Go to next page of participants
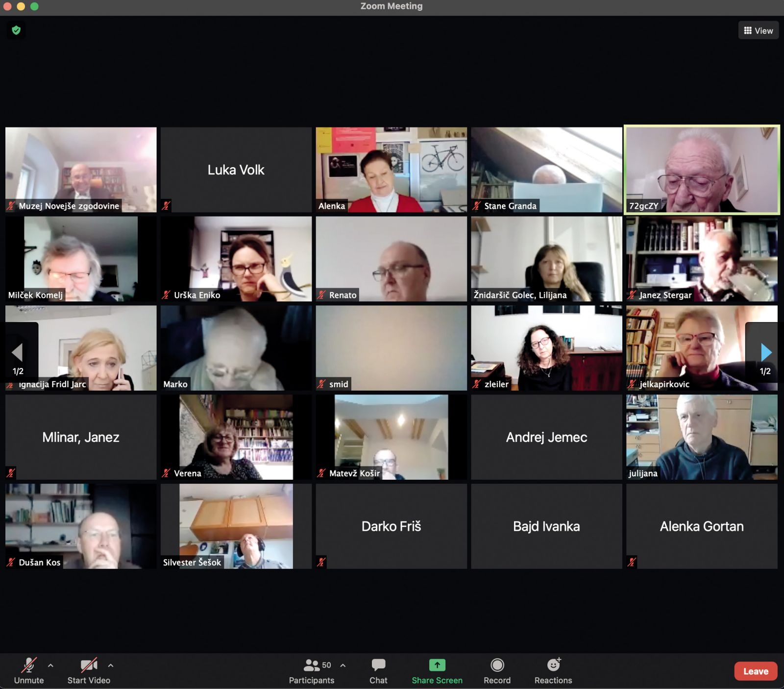The width and height of the screenshot is (784, 689). coord(766,352)
